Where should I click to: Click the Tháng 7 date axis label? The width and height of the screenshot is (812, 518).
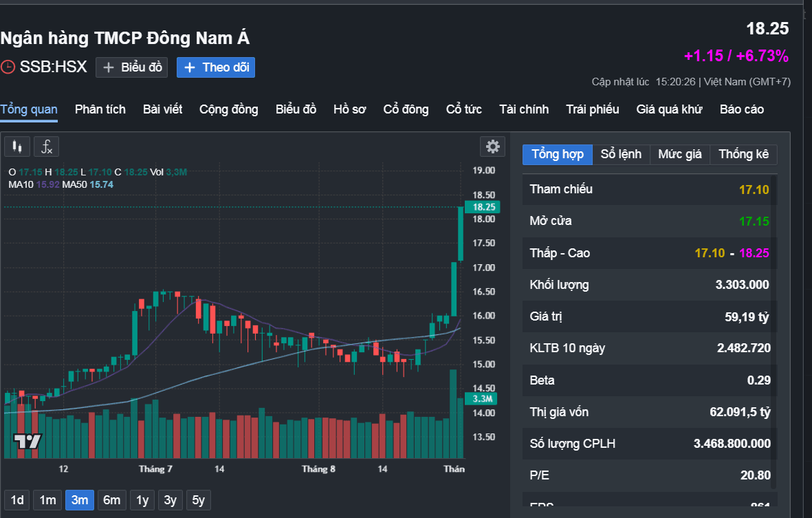click(155, 468)
